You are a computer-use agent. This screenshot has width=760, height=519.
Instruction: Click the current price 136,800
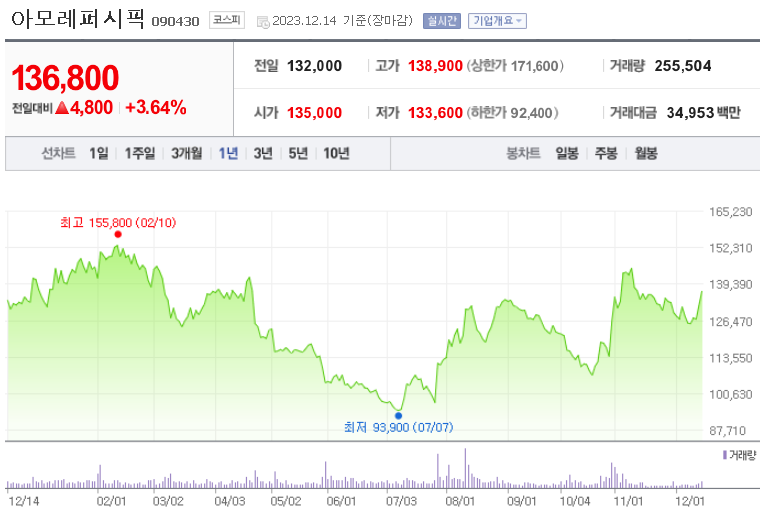[x=65, y=78]
